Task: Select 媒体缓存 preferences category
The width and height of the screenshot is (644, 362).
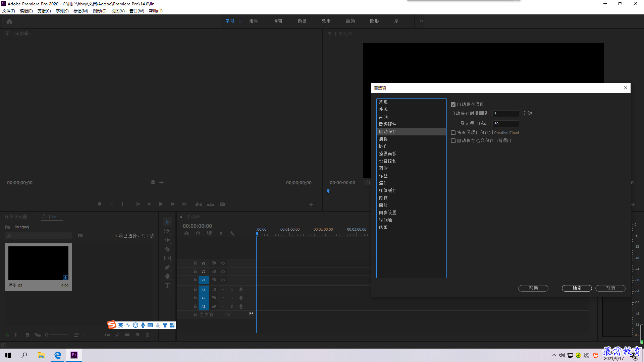Action: (x=387, y=190)
